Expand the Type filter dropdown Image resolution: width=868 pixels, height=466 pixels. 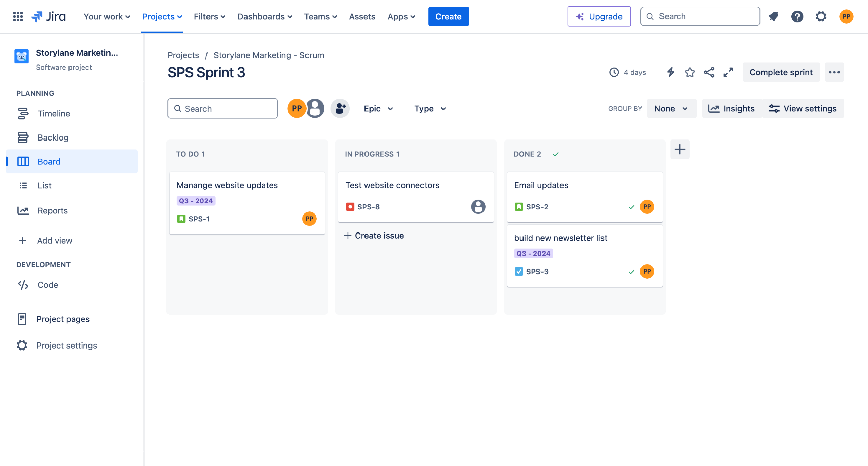click(x=430, y=109)
